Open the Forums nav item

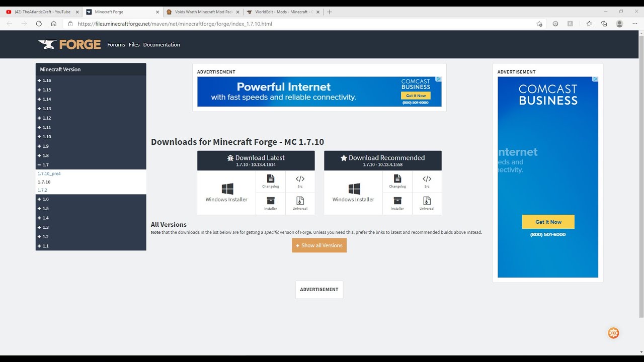116,45
